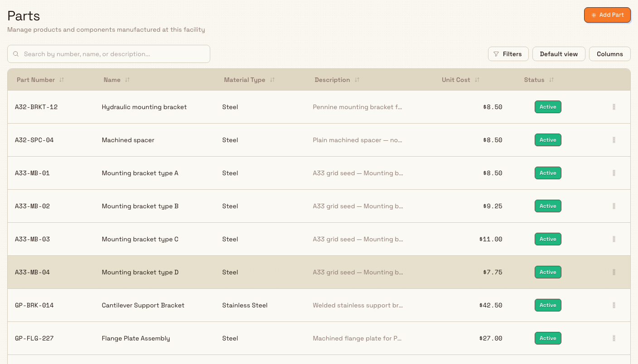Open the Default view selector
The width and height of the screenshot is (638, 364).
coord(559,54)
